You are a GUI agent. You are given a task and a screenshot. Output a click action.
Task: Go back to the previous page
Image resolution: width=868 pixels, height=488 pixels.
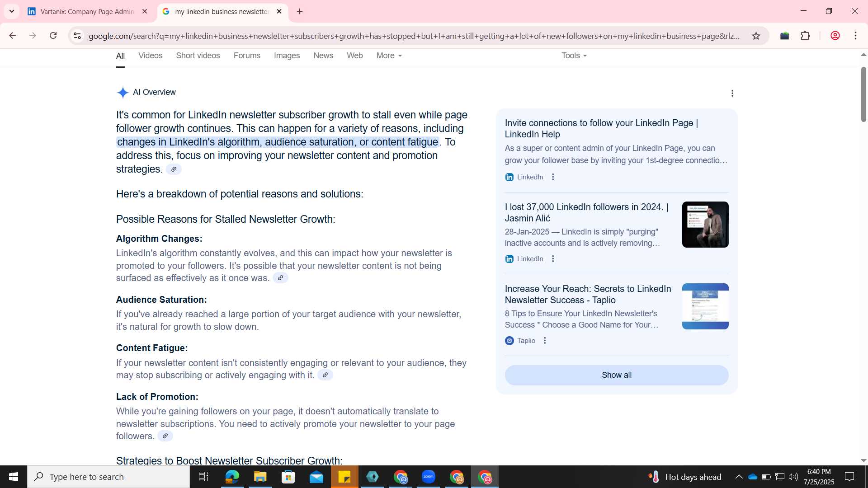[12, 36]
